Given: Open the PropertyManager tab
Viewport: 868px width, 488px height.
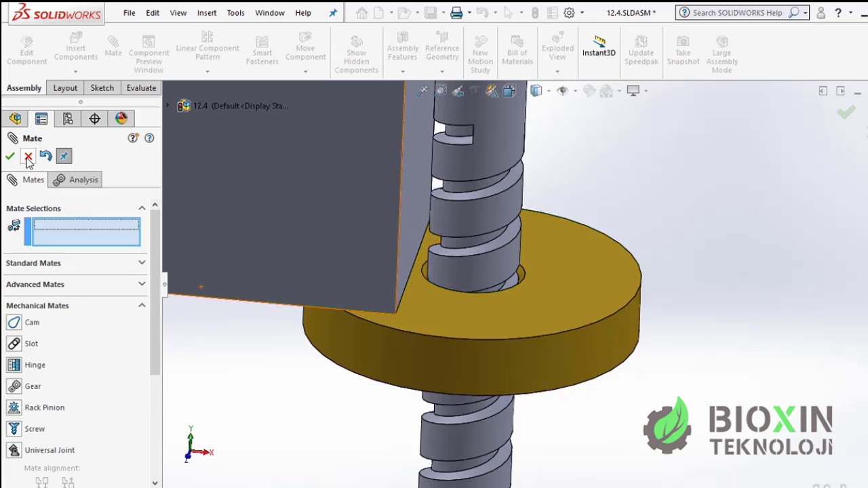Looking at the screenshot, I should pos(41,119).
